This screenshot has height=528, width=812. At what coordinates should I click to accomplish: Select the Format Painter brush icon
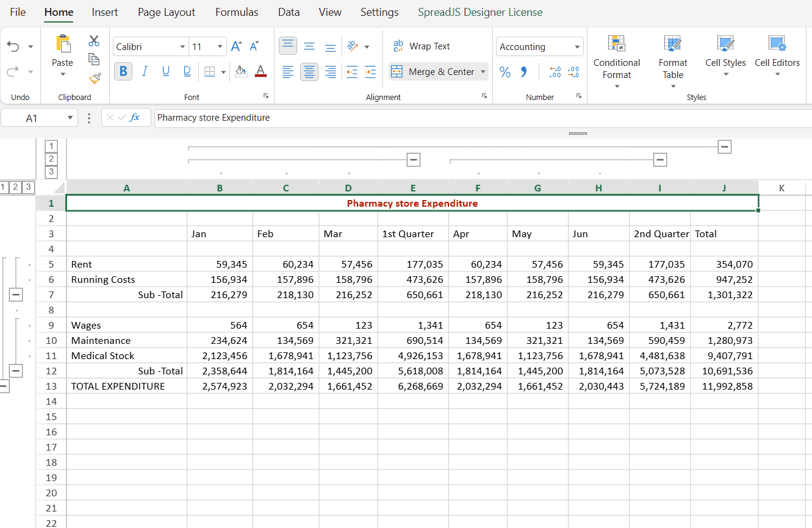click(95, 77)
